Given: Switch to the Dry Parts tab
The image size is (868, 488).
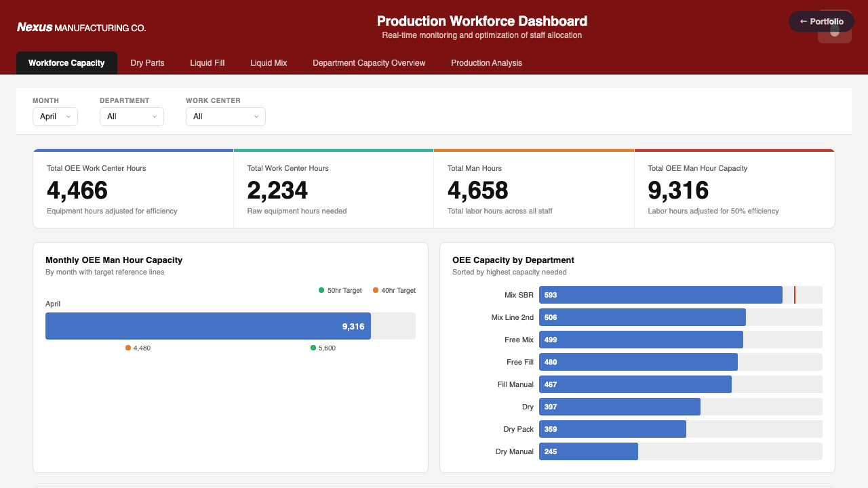Looking at the screenshot, I should pyautogui.click(x=147, y=62).
